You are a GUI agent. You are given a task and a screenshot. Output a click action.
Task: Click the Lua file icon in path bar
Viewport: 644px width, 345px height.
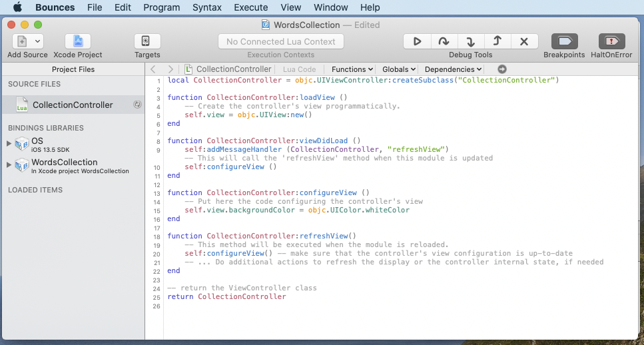click(x=188, y=69)
